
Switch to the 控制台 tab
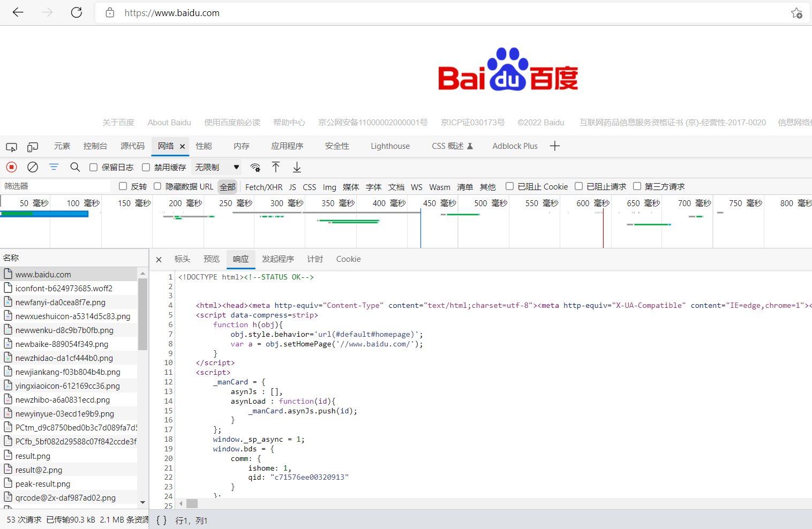tap(95, 146)
